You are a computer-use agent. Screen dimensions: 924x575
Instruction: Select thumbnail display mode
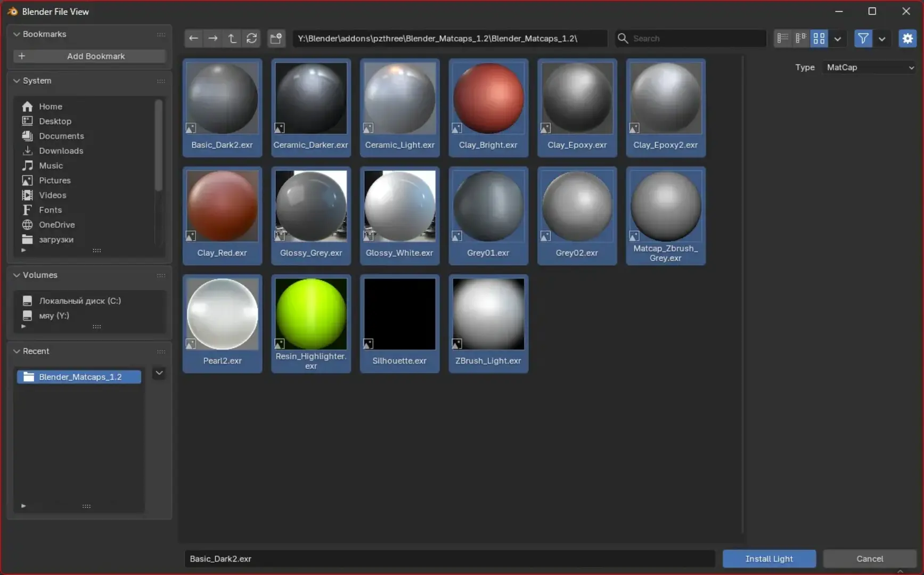coord(819,38)
